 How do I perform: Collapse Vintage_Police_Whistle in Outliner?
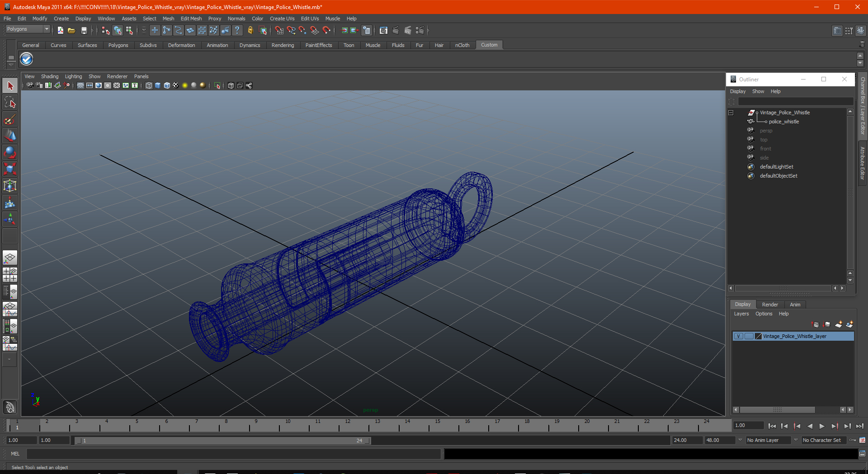pos(731,113)
